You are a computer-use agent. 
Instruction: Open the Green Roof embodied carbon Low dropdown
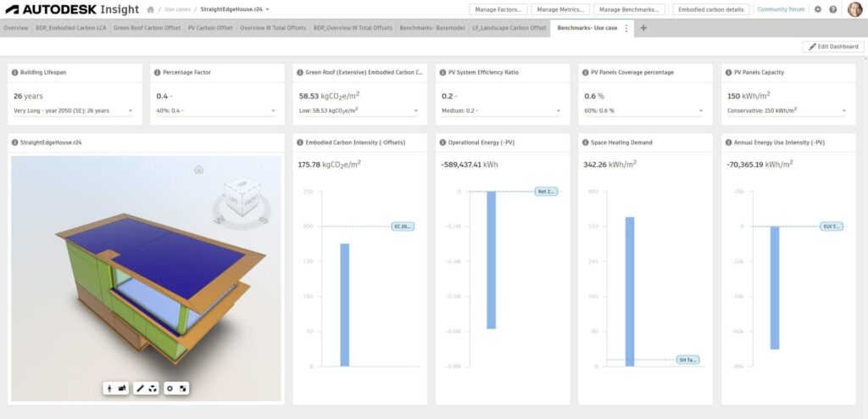click(359, 111)
